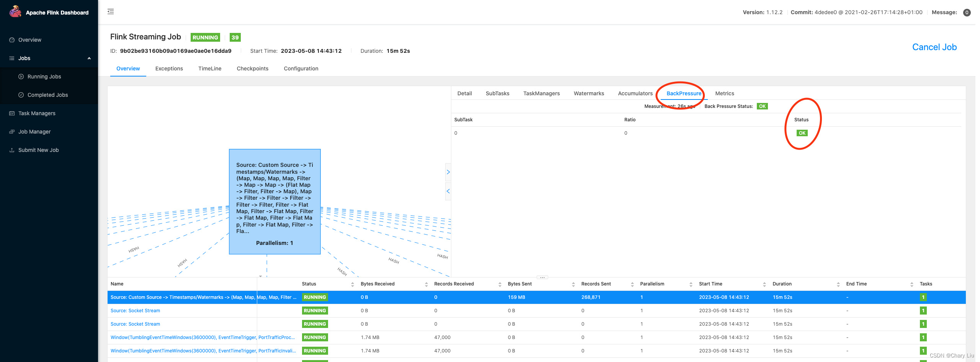
Task: Sort table by Status column
Action: pos(352,284)
